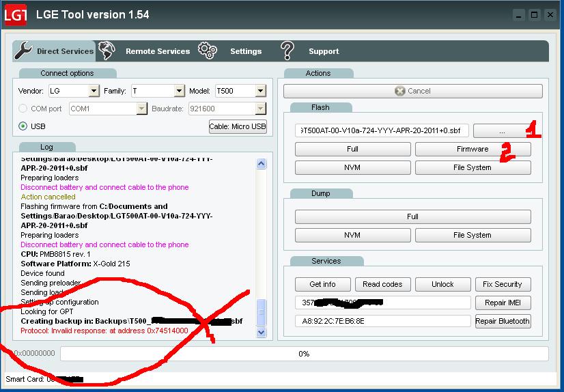The width and height of the screenshot is (564, 392).
Task: Click the Unlock button
Action: click(442, 285)
